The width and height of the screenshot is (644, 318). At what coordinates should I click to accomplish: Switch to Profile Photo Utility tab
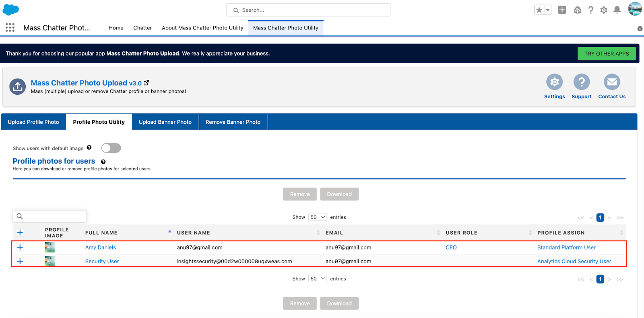tap(99, 122)
